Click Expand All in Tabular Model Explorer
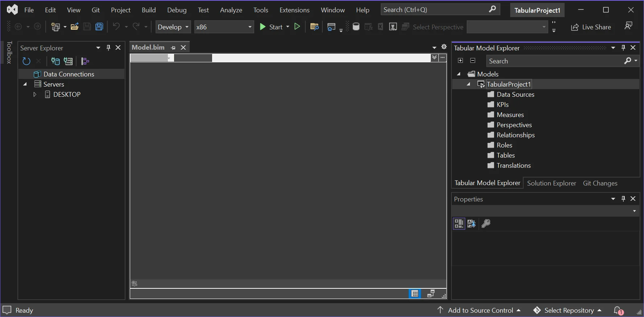 point(460,61)
